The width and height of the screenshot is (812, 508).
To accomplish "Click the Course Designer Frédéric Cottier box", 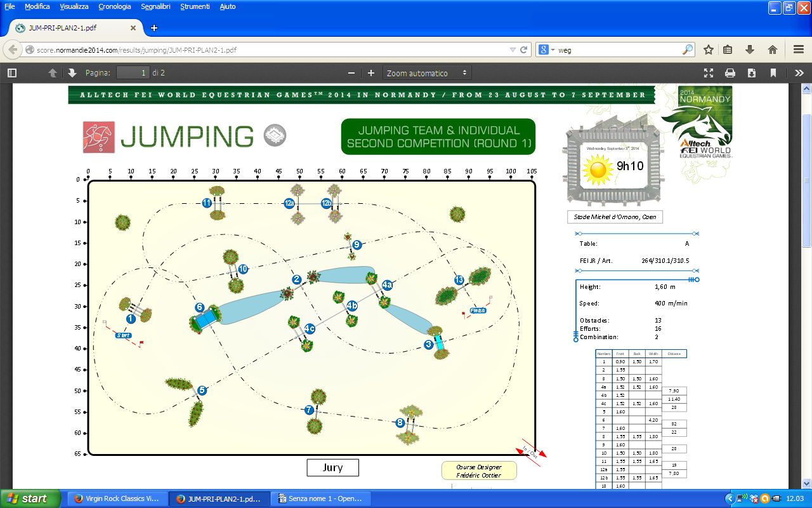I will pos(479,471).
